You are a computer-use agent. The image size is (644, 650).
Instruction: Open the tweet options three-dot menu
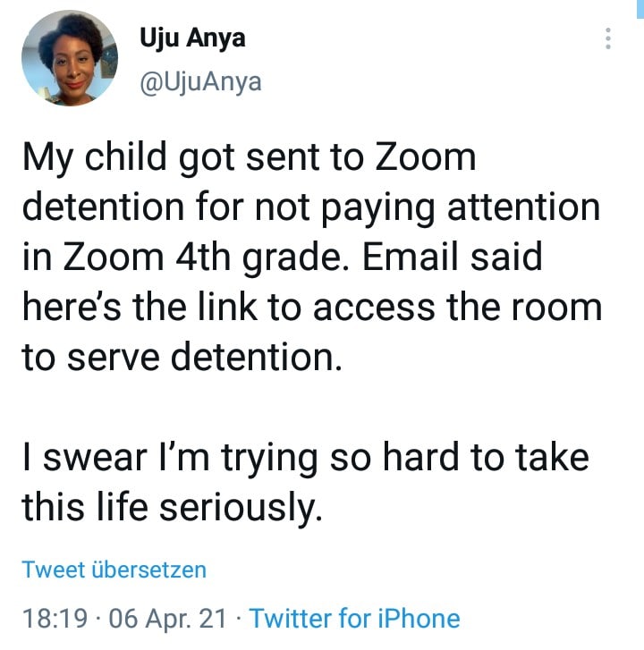coord(608,38)
